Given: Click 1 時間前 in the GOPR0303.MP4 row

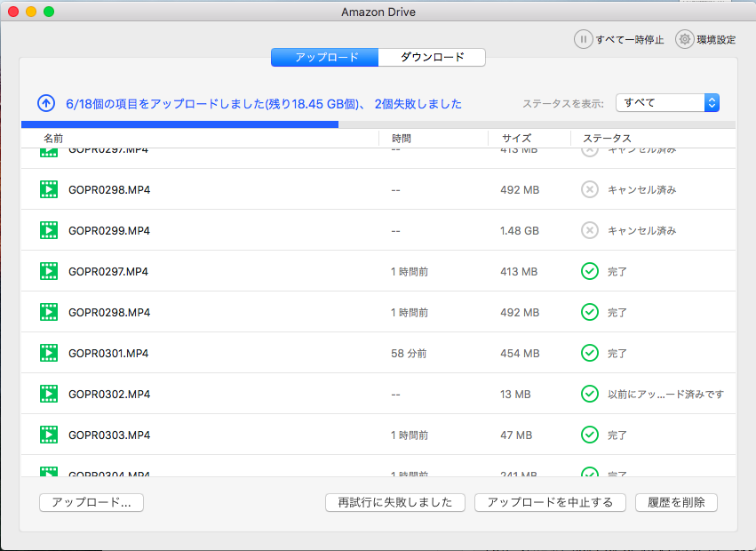Looking at the screenshot, I should [410, 435].
